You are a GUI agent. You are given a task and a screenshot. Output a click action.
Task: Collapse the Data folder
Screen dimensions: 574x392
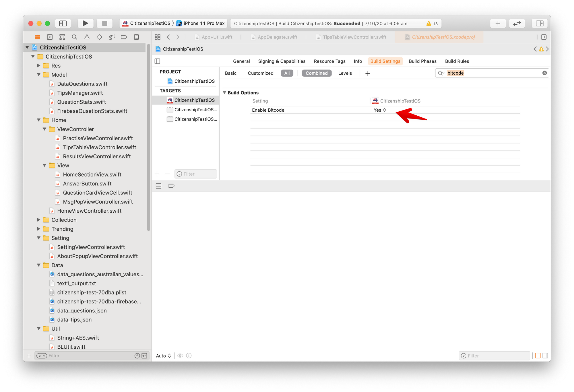(38, 265)
